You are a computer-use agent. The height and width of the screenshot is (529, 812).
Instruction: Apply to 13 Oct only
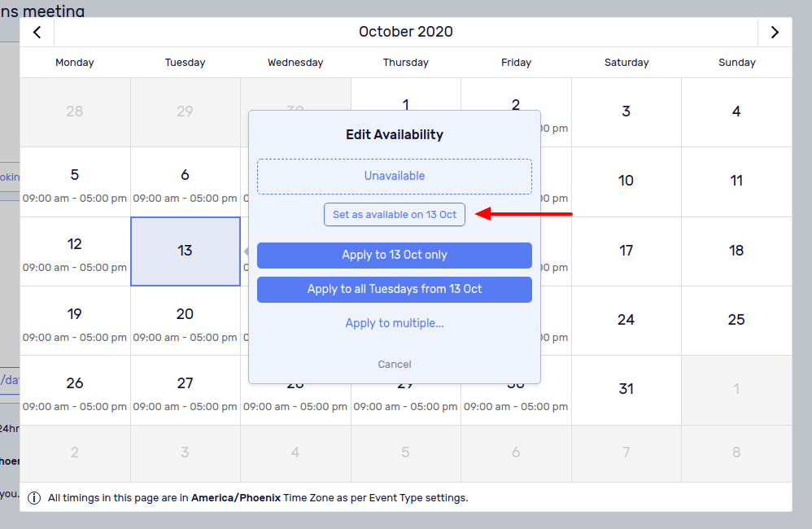pos(394,255)
